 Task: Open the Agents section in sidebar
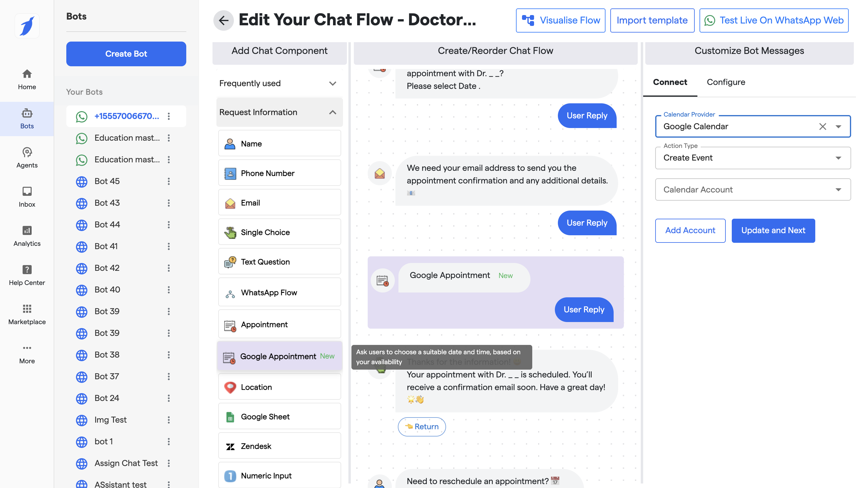(x=27, y=158)
